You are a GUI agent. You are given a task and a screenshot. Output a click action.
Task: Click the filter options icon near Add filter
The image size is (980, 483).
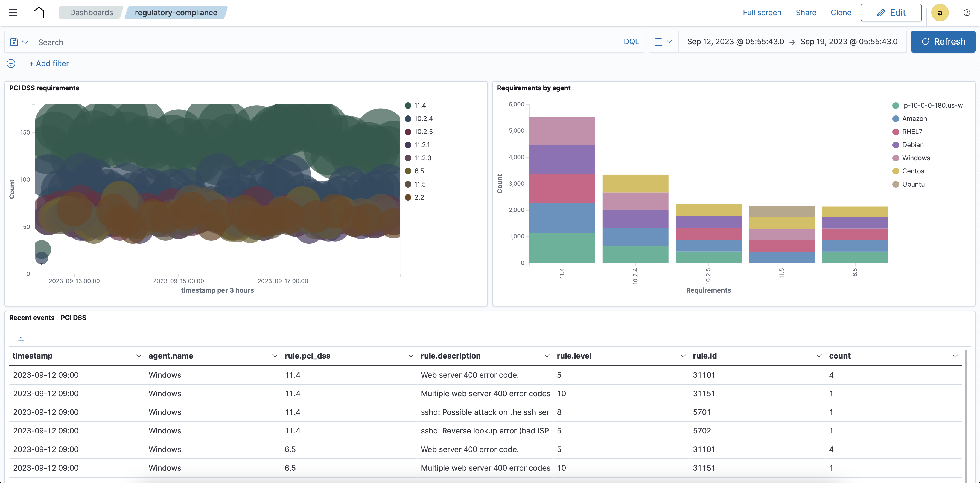click(10, 63)
